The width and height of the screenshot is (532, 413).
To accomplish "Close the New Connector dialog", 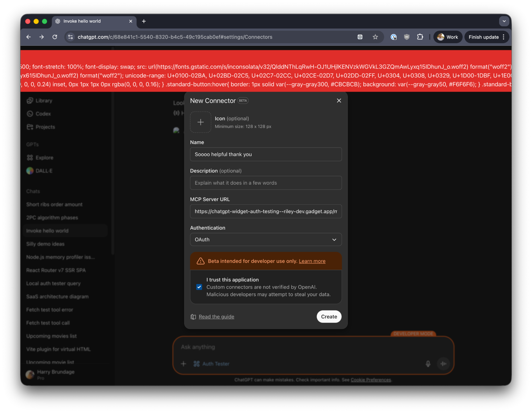I will pyautogui.click(x=339, y=100).
